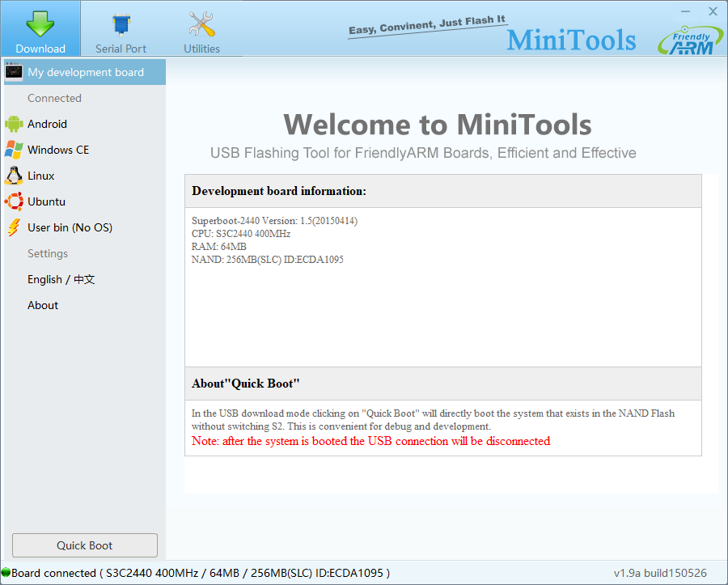Click the Connected section label
The height and width of the screenshot is (585, 728).
tap(54, 98)
